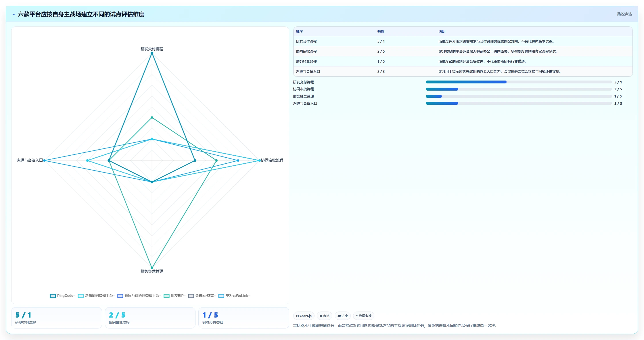Click the 沟通与会议入口 axis label on radar
The image size is (644, 340).
[x=30, y=160]
